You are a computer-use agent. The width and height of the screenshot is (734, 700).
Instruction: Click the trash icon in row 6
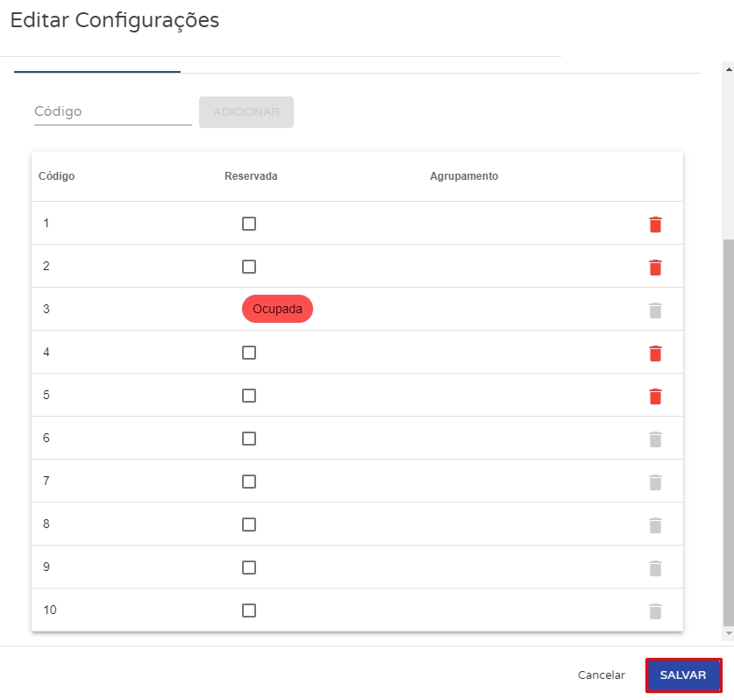655,439
